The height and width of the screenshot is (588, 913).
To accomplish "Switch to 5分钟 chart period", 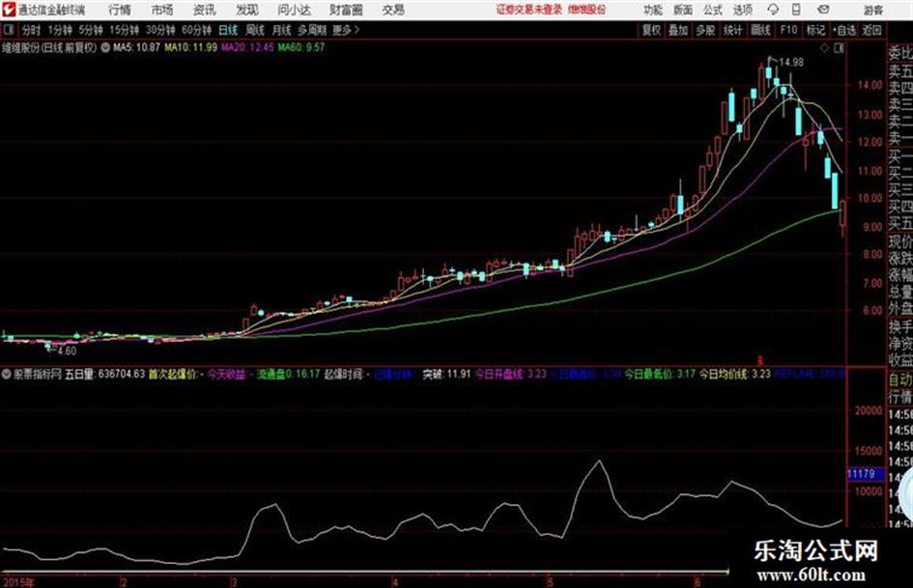I will click(x=91, y=30).
